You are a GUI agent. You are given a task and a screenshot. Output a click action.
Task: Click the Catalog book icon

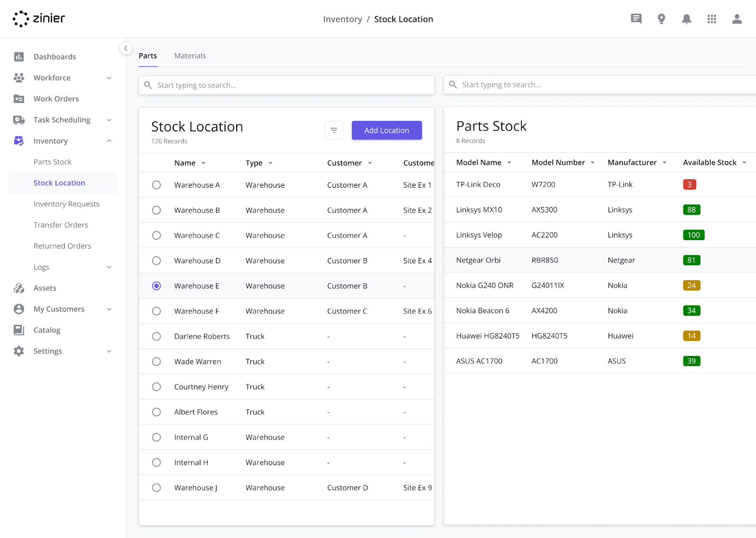tap(19, 330)
